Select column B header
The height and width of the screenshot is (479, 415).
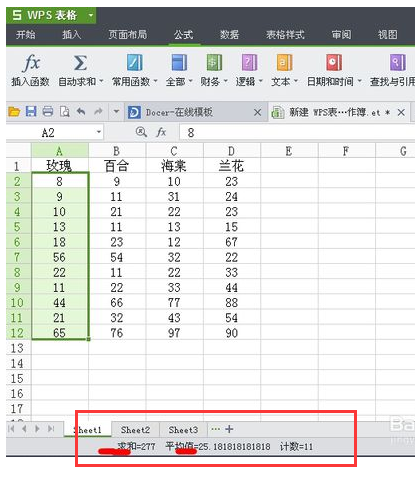[x=117, y=151]
